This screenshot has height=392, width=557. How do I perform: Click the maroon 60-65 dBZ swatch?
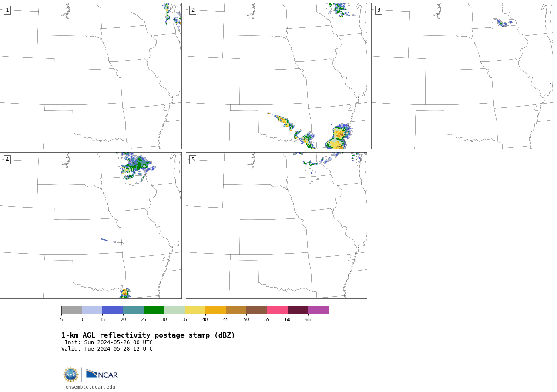(298, 310)
